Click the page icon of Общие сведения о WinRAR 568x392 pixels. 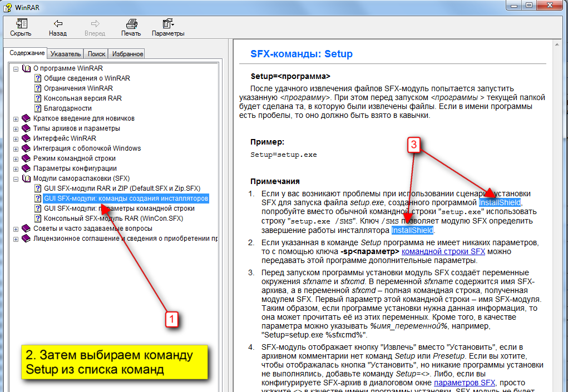(38, 78)
